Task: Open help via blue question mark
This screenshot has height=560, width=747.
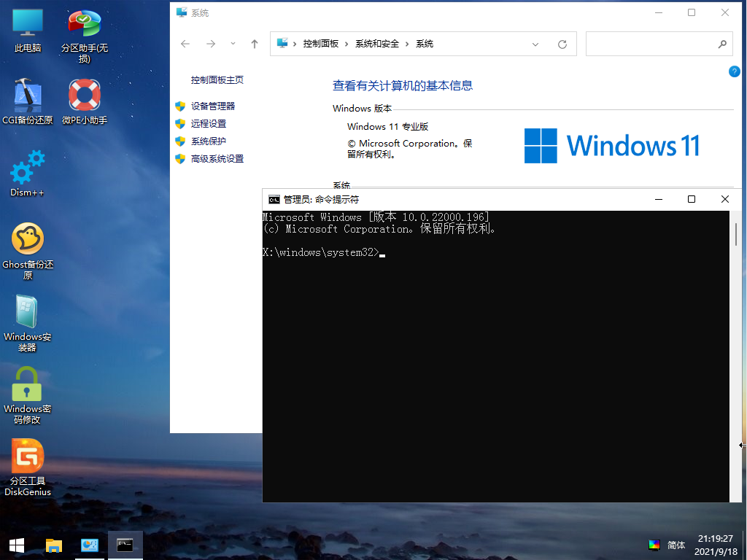Action: 734,71
